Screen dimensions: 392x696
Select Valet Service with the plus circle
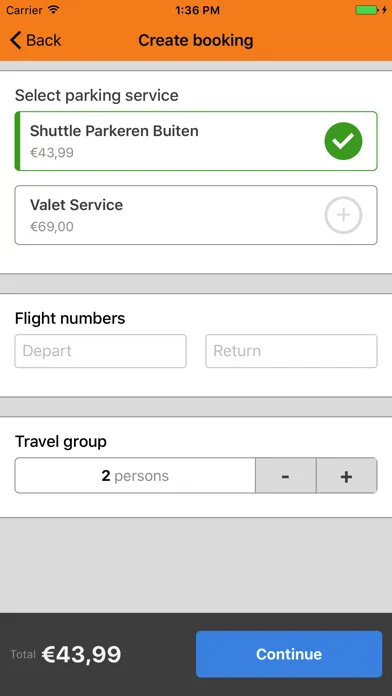click(x=343, y=215)
